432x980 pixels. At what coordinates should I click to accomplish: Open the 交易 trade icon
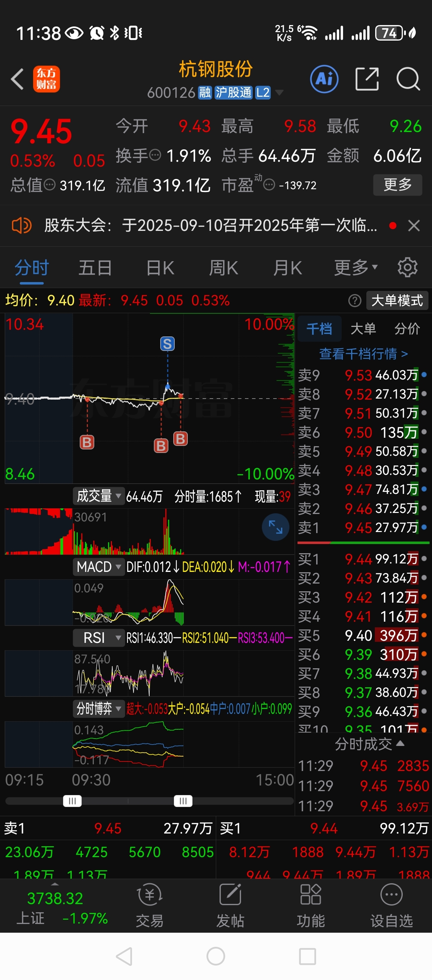click(149, 906)
